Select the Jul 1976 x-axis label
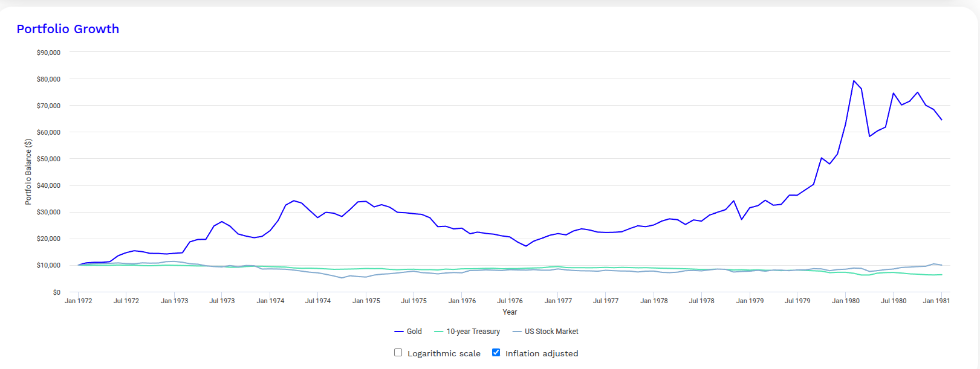980x369 pixels. click(510, 301)
